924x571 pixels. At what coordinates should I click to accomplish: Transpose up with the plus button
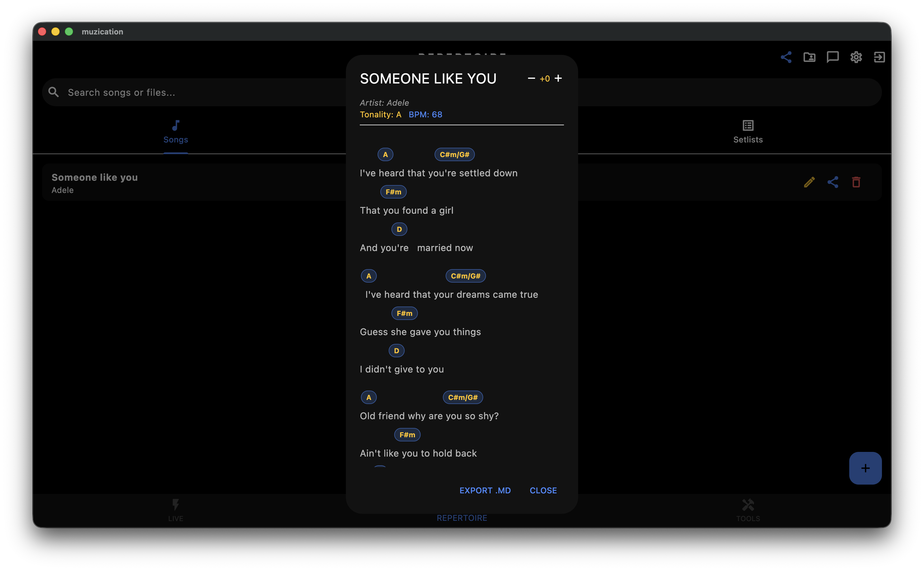[558, 78]
